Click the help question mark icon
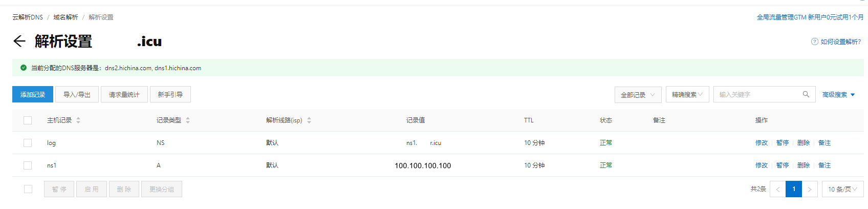 814,41
